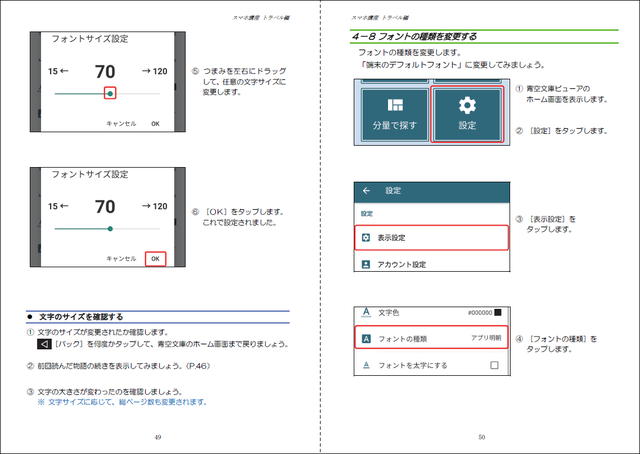This screenshot has height=454, width=640.
Task: Select the 文字色 row label
Action: (x=389, y=313)
